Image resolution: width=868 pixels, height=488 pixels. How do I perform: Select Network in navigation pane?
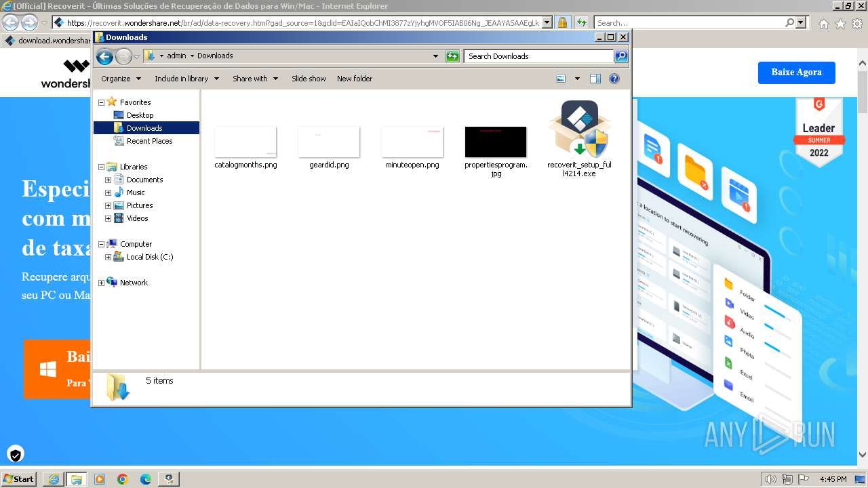tap(134, 283)
